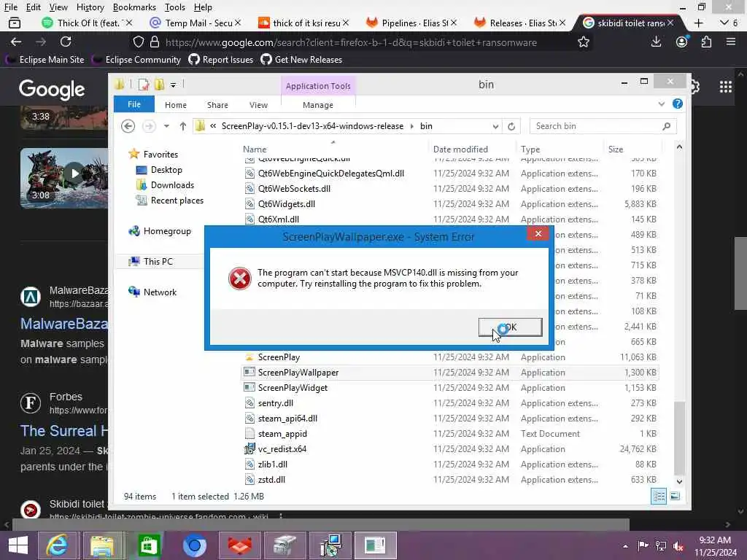Select vc_redist.x64 installer file

[282, 449]
